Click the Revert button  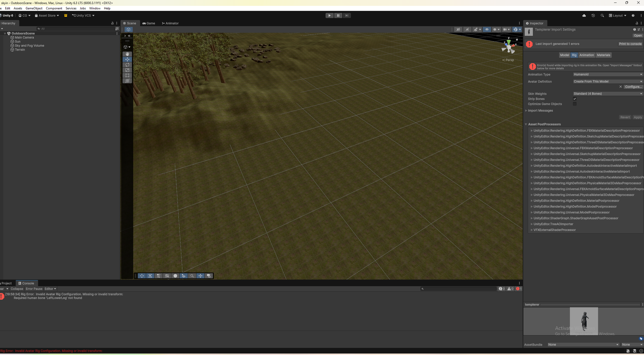click(625, 117)
